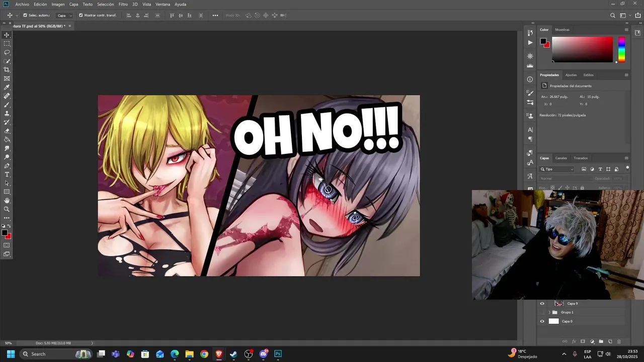This screenshot has width=644, height=362.
Task: Toggle pixel layer filter in Capas
Action: coord(584,169)
